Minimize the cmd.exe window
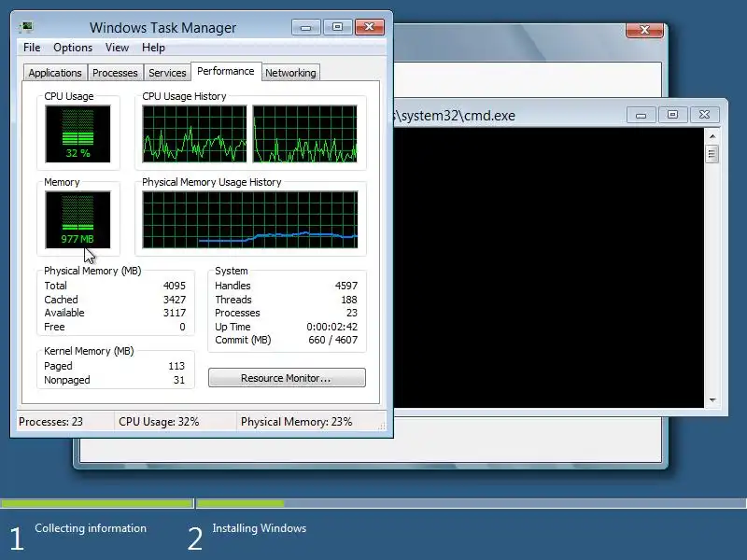 (641, 115)
